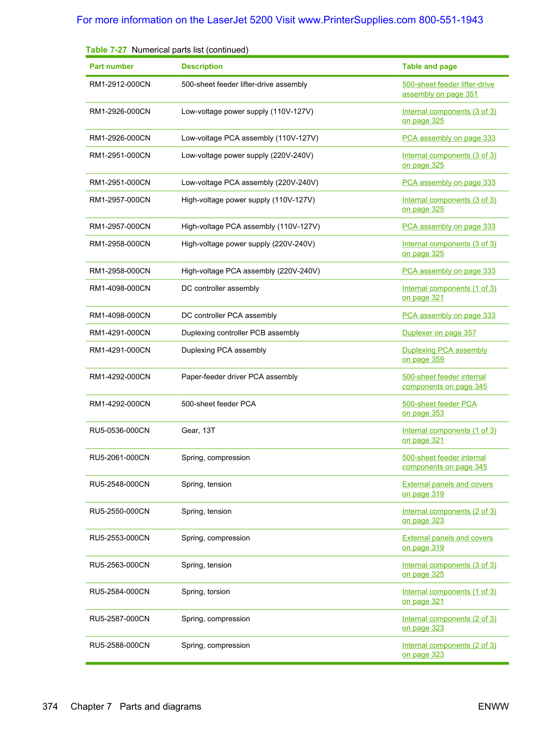The image size is (560, 746).
Task: Open 500-sheet feeder internal components link for RM1-4292-000CN
Action: click(x=445, y=381)
